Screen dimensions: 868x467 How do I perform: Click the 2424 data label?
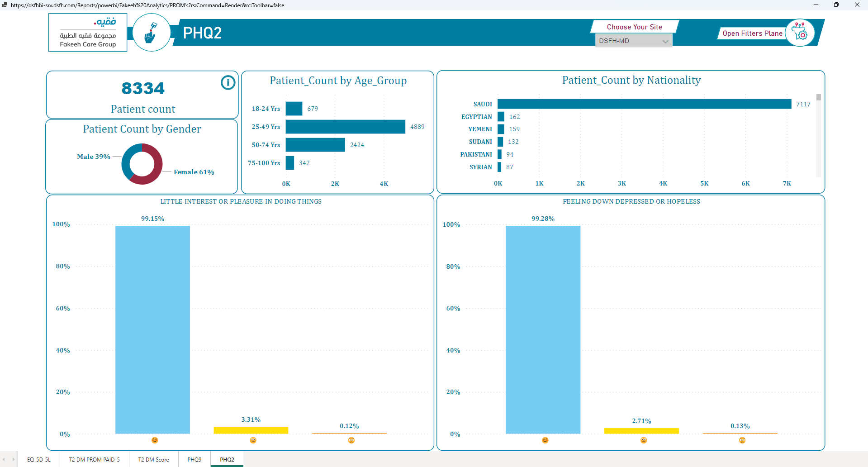pos(357,145)
